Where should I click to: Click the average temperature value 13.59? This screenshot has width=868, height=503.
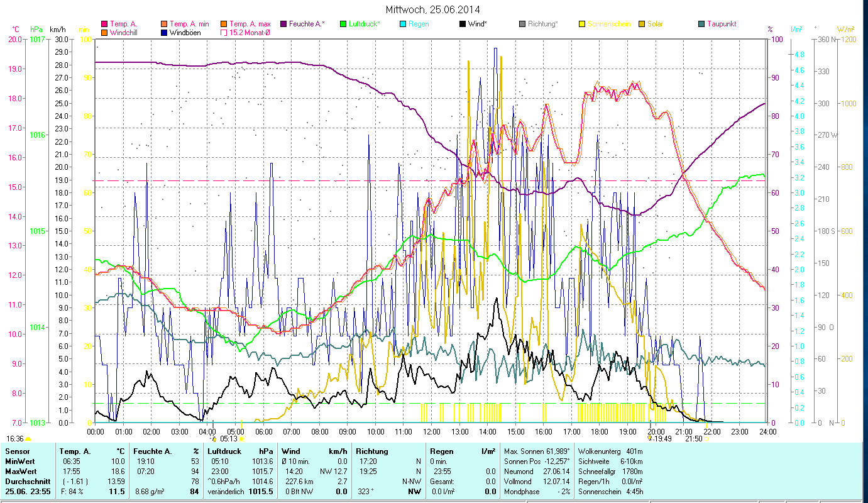[x=116, y=482]
